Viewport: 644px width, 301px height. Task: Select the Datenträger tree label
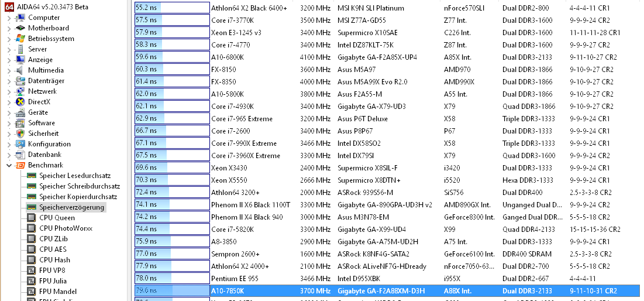coord(46,81)
